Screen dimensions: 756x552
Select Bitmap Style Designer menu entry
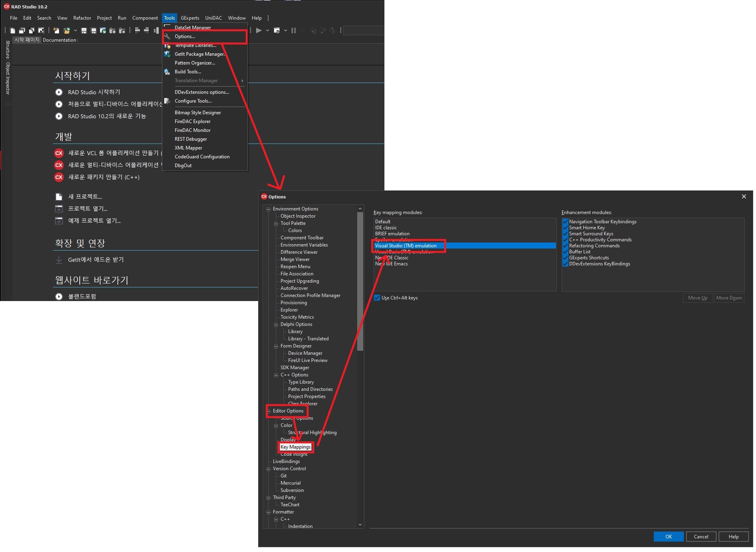(x=205, y=113)
